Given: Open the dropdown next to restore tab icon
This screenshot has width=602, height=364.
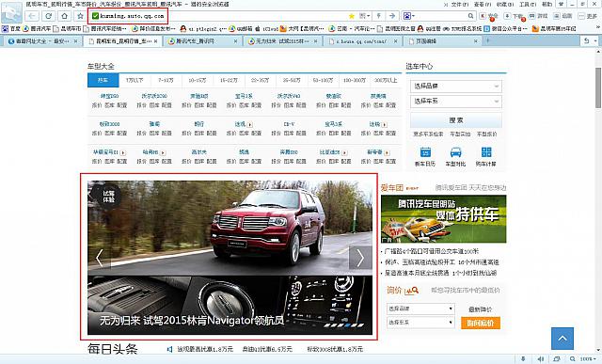Looking at the screenshot, I should [595, 40].
